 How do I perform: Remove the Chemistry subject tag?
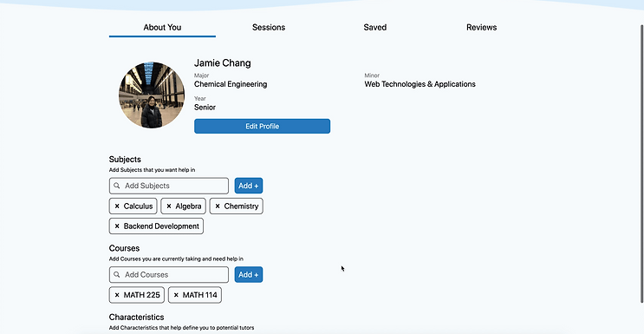(218, 206)
